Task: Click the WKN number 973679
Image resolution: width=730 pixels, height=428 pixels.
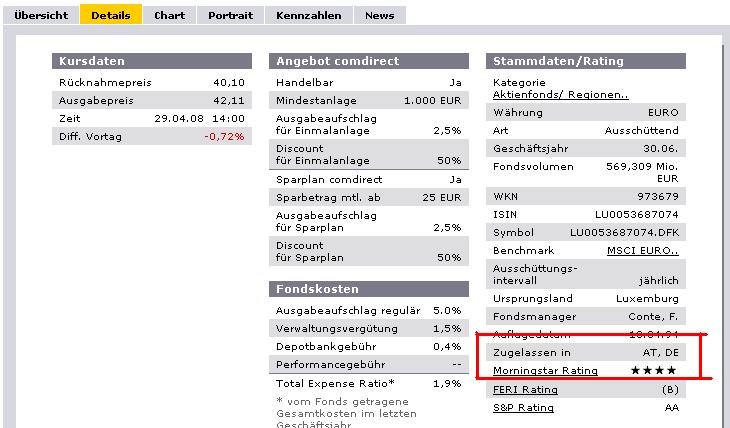Action: (x=657, y=196)
